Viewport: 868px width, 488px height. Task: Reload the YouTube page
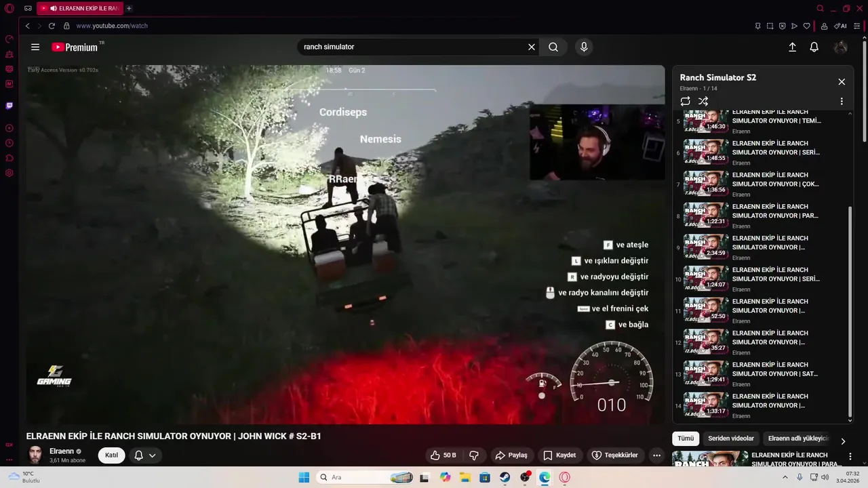coord(52,26)
